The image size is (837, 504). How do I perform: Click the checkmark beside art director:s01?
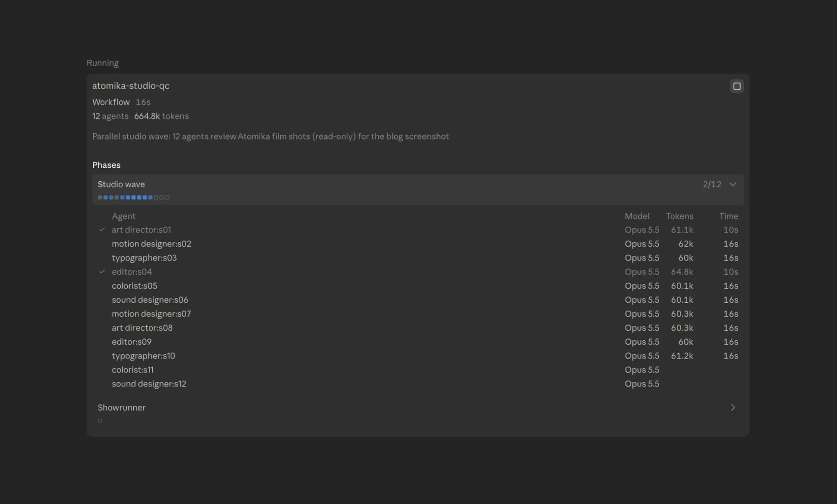point(102,230)
